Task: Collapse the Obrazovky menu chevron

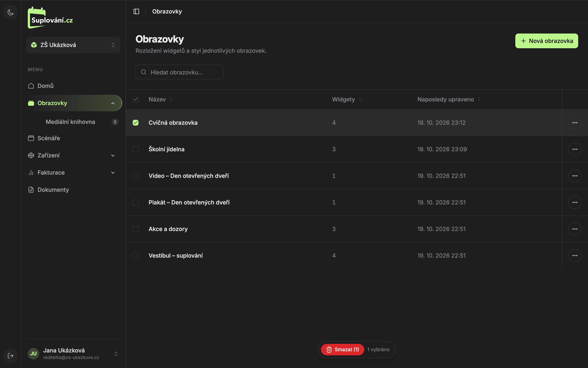Action: (113, 103)
